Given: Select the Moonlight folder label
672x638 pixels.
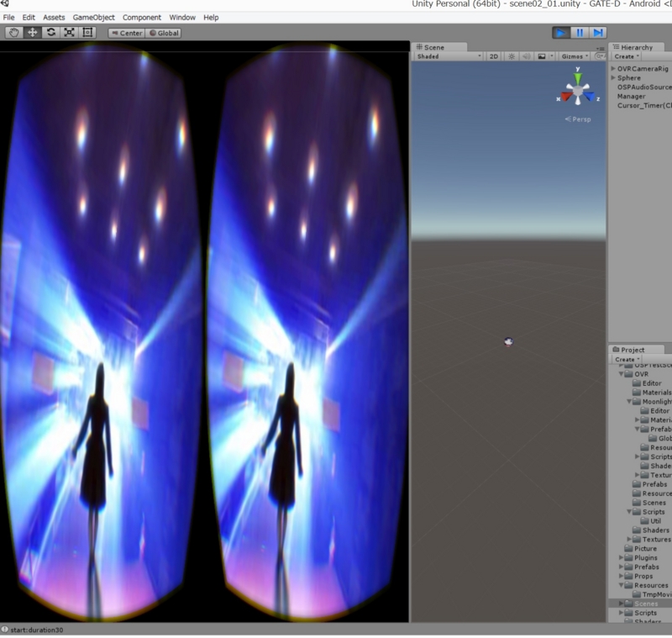Looking at the screenshot, I should point(657,401).
